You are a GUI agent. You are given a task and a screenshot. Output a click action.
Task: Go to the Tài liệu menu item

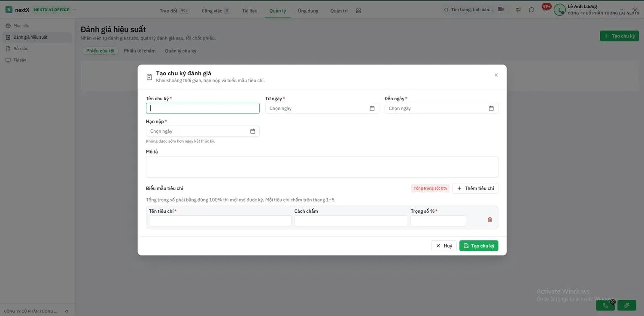point(250,11)
